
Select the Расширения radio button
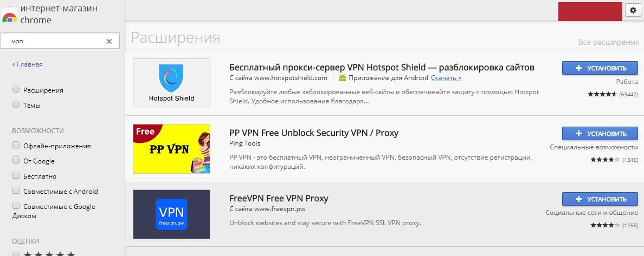(16, 89)
